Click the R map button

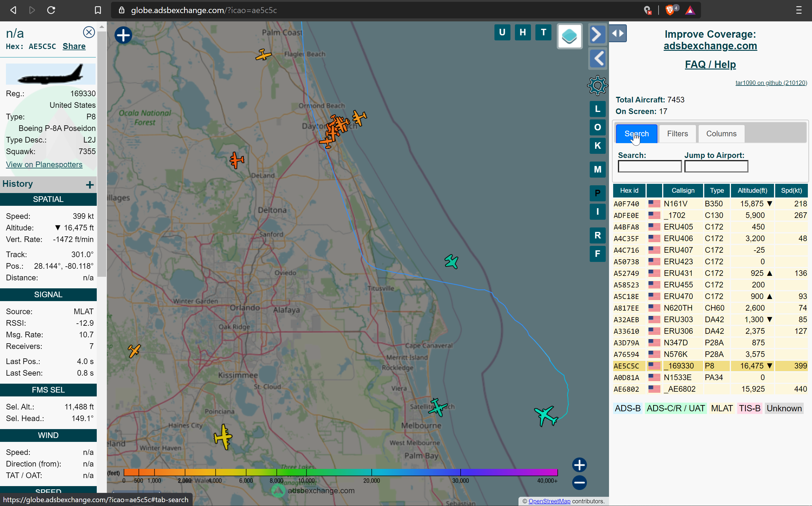pyautogui.click(x=597, y=235)
